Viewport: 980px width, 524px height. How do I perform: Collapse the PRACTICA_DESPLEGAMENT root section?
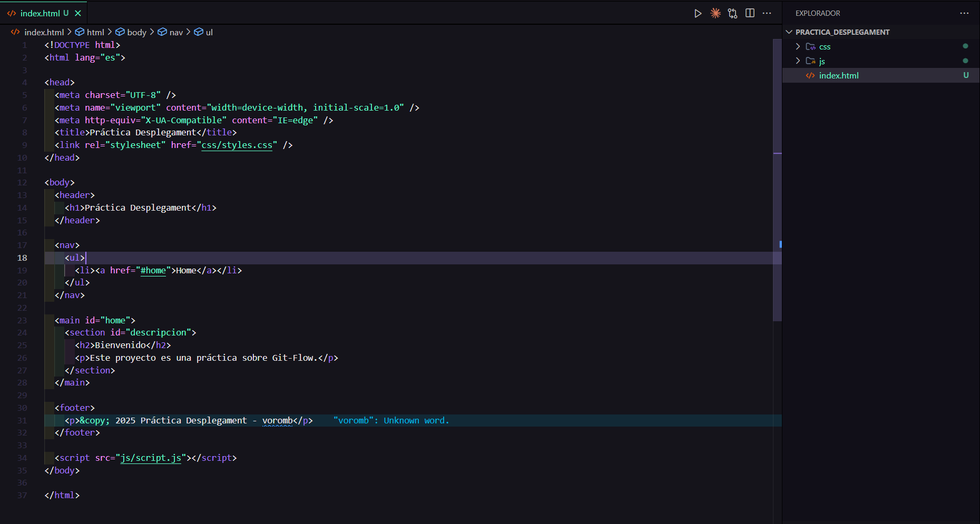(x=789, y=32)
